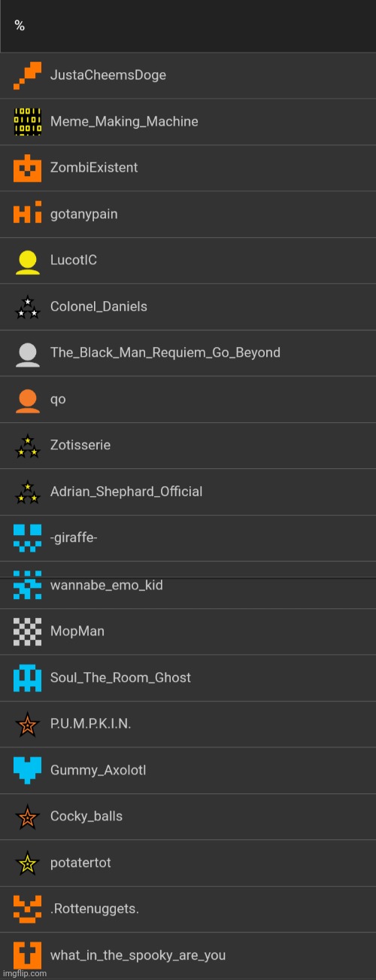Click JustaCheemsDoge's orange pixel avatar icon

pyautogui.click(x=27, y=75)
